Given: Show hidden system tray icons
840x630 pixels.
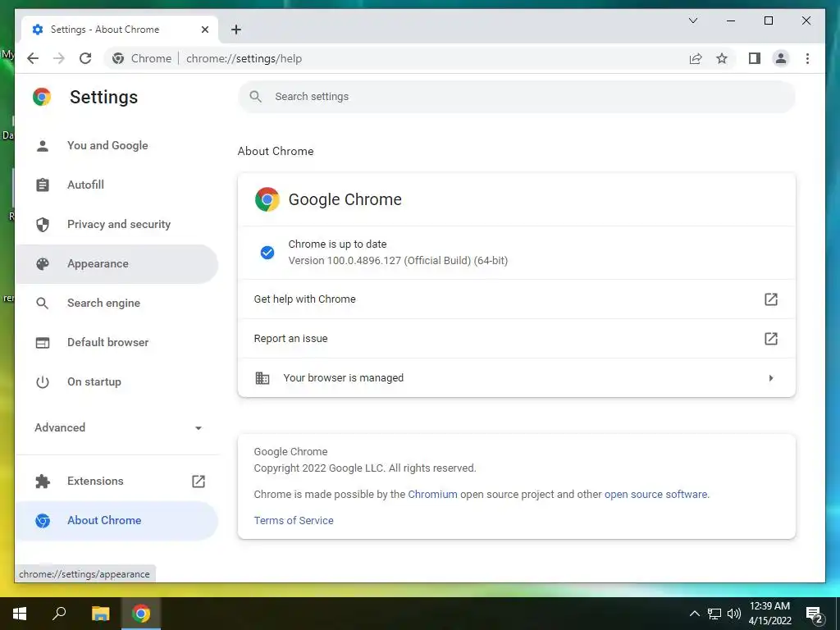Looking at the screenshot, I should [x=694, y=614].
